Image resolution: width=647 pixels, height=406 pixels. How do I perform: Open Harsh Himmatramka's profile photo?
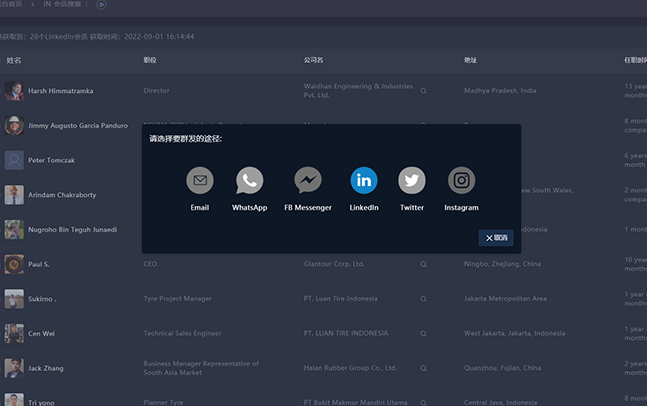(14, 91)
